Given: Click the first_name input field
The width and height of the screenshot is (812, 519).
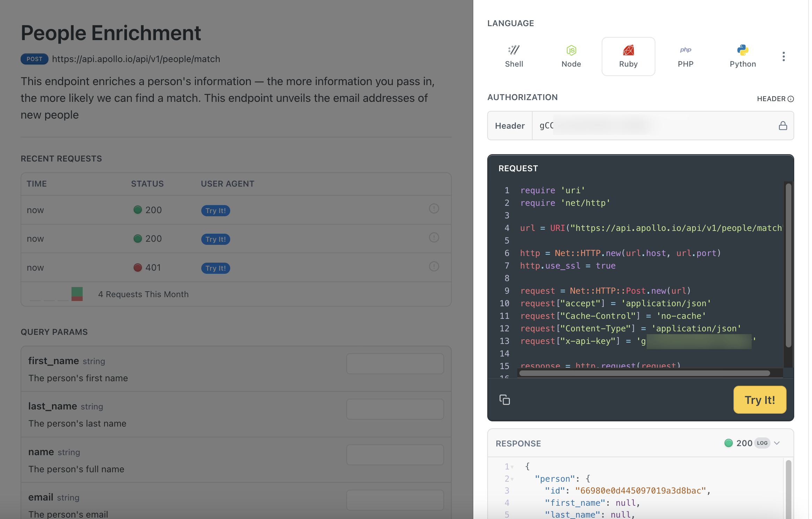Looking at the screenshot, I should point(395,364).
